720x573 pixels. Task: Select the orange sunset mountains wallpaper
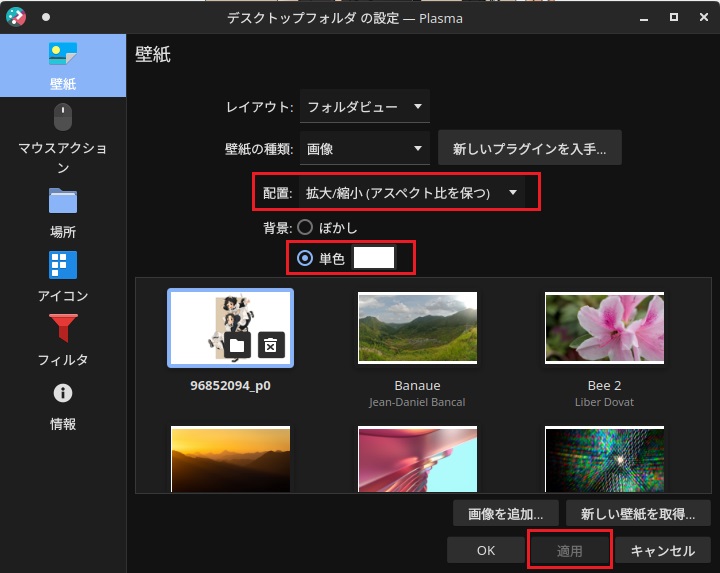click(x=231, y=459)
